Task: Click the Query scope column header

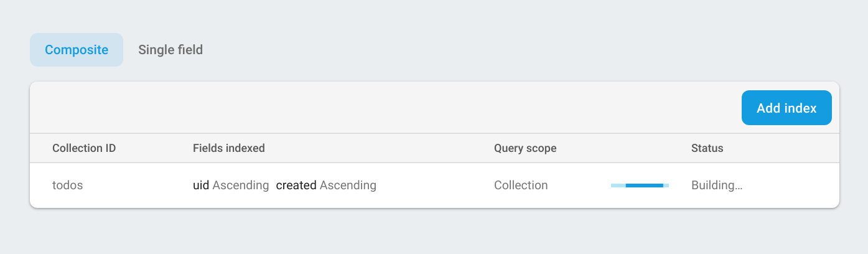Action: 525,148
